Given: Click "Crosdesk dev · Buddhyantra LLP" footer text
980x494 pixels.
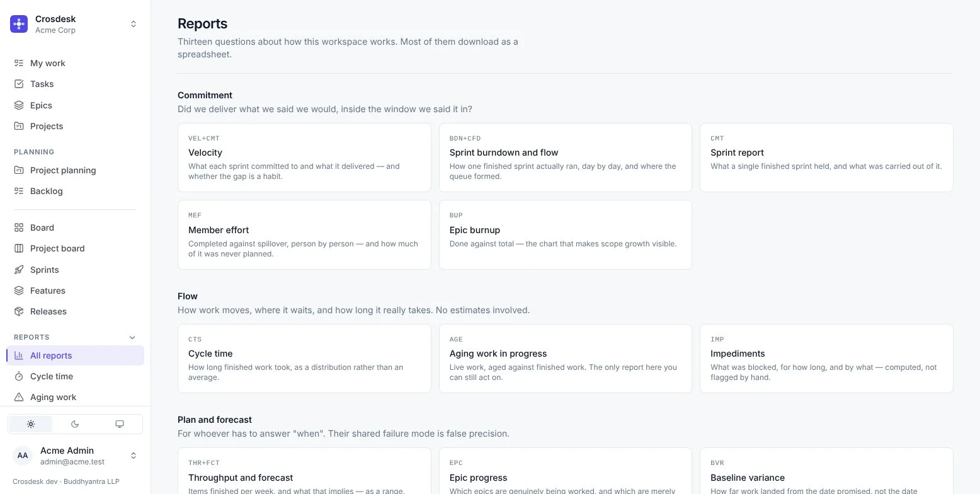Looking at the screenshot, I should [x=66, y=481].
